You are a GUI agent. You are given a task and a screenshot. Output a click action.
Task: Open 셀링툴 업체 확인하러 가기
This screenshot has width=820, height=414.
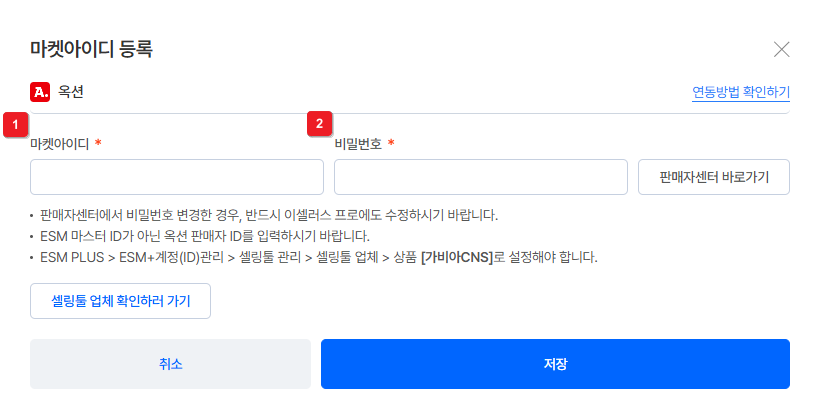tap(120, 300)
